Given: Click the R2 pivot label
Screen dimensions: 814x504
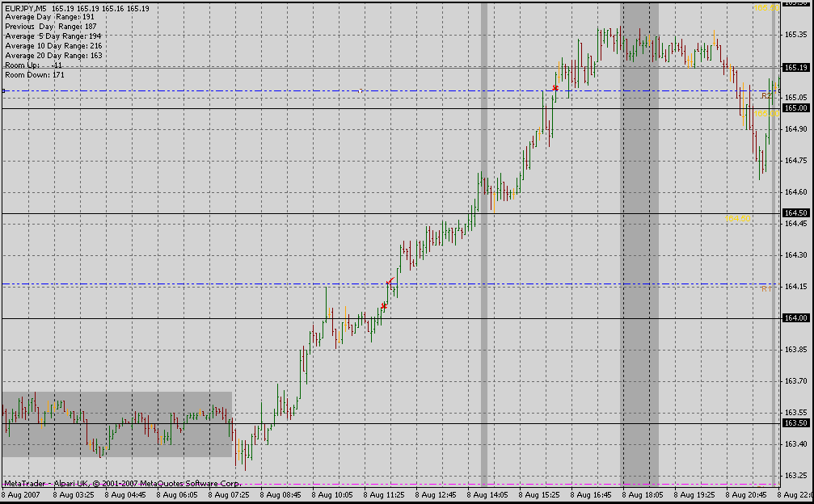Looking at the screenshot, I should (765, 95).
